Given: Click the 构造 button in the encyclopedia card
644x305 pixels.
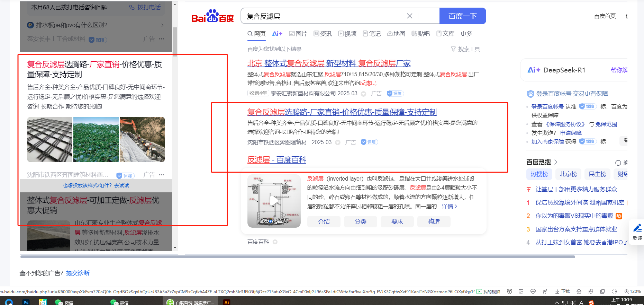Looking at the screenshot, I should (x=434, y=221).
